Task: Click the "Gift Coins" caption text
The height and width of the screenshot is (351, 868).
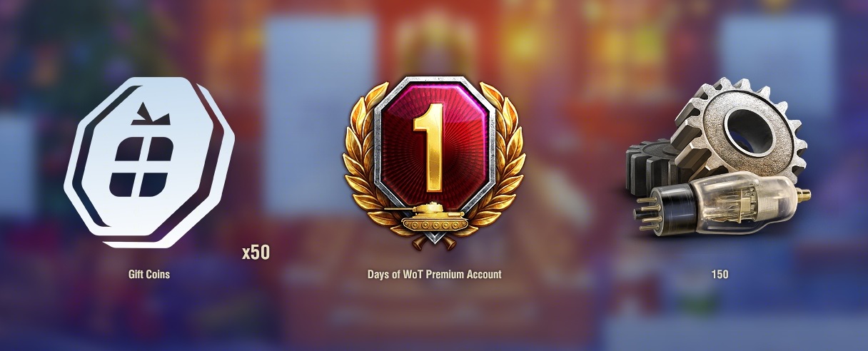Action: 148,274
